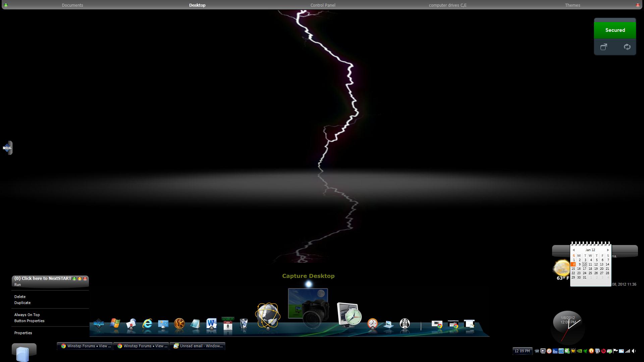Click the green NextSTART indicator light
Image resolution: width=644 pixels, height=362 pixels.
pyautogui.click(x=74, y=279)
